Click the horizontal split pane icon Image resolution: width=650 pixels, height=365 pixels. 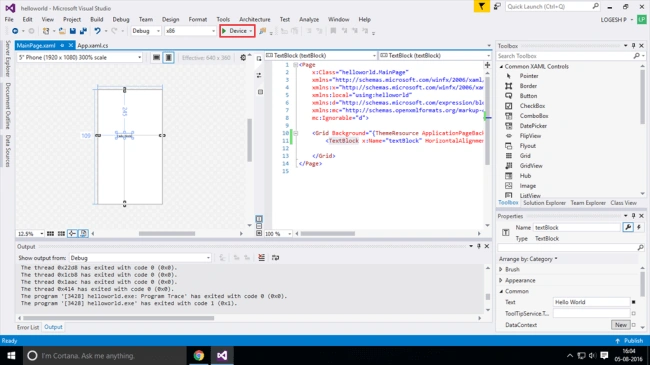click(x=259, y=226)
